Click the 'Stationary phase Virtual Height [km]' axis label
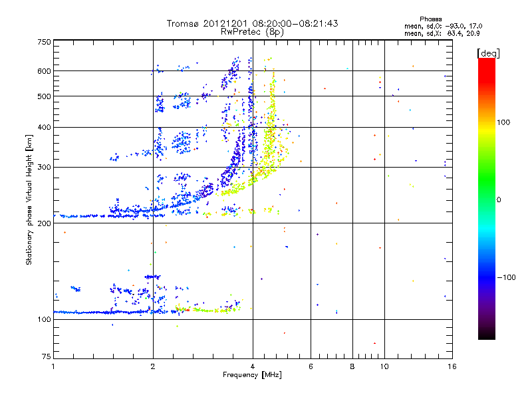 (29, 200)
